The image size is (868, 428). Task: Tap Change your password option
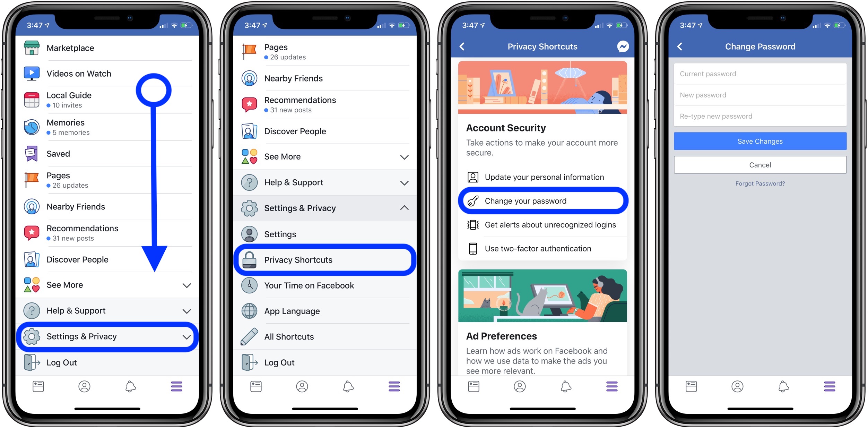[x=542, y=200]
